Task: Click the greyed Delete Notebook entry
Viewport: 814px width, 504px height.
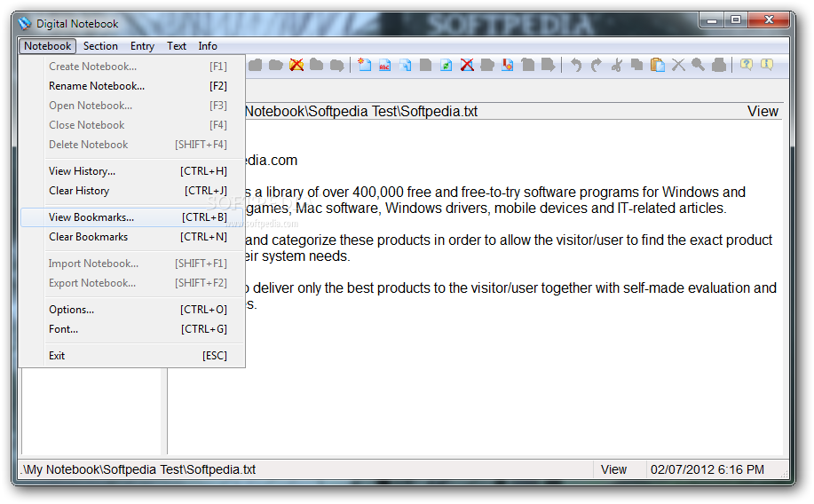Action: click(132, 145)
